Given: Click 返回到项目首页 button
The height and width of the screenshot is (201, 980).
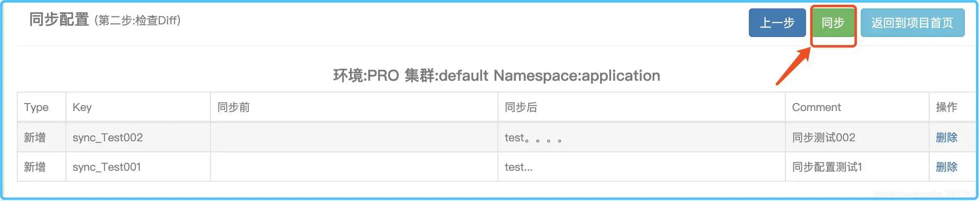Looking at the screenshot, I should [x=912, y=23].
